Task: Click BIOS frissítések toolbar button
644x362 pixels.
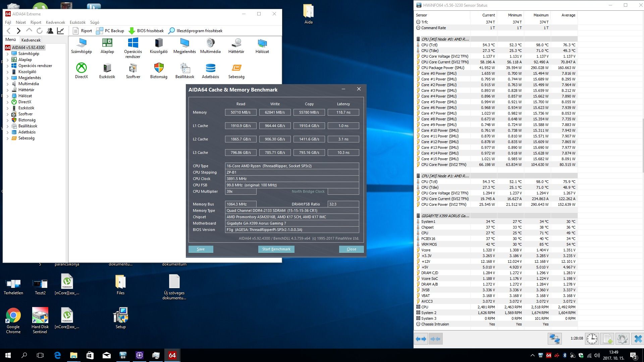Action: click(x=146, y=31)
